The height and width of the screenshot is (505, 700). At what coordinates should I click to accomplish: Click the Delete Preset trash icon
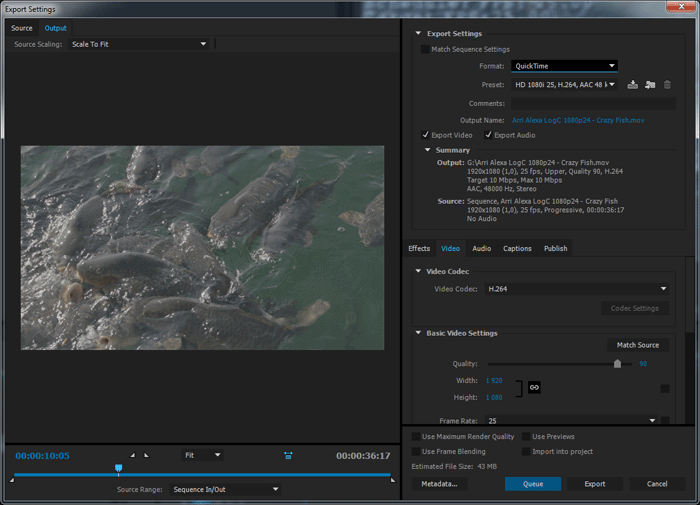[x=667, y=84]
